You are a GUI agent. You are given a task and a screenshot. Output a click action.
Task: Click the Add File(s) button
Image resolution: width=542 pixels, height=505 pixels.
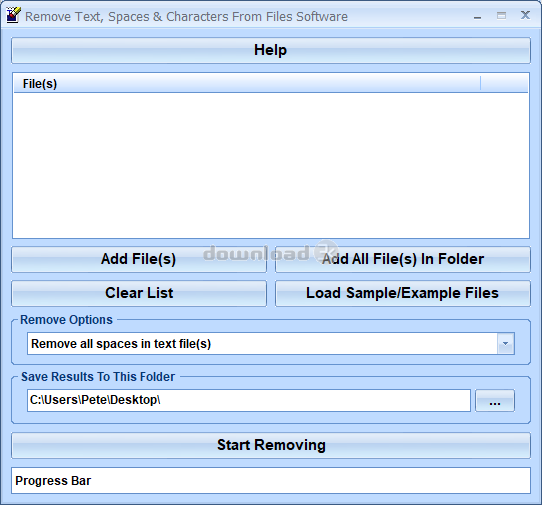139,259
